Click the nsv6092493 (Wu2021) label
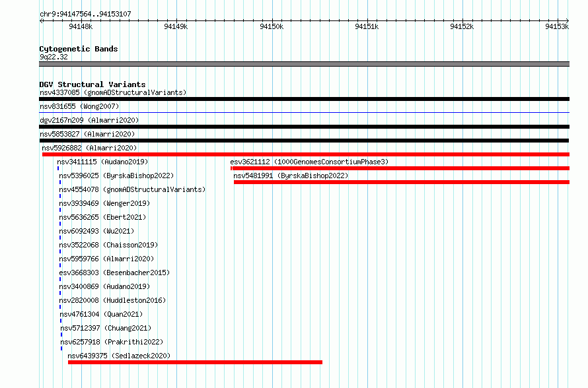 point(96,231)
